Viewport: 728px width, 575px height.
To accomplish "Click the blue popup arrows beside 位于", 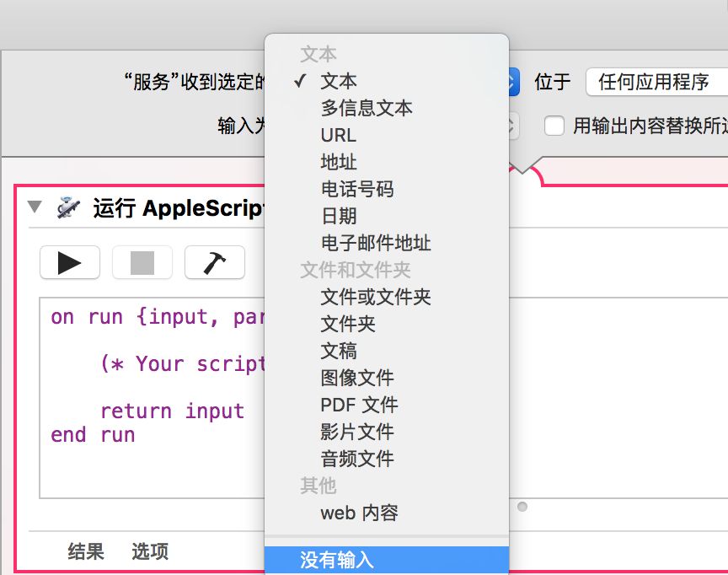I will click(x=513, y=82).
